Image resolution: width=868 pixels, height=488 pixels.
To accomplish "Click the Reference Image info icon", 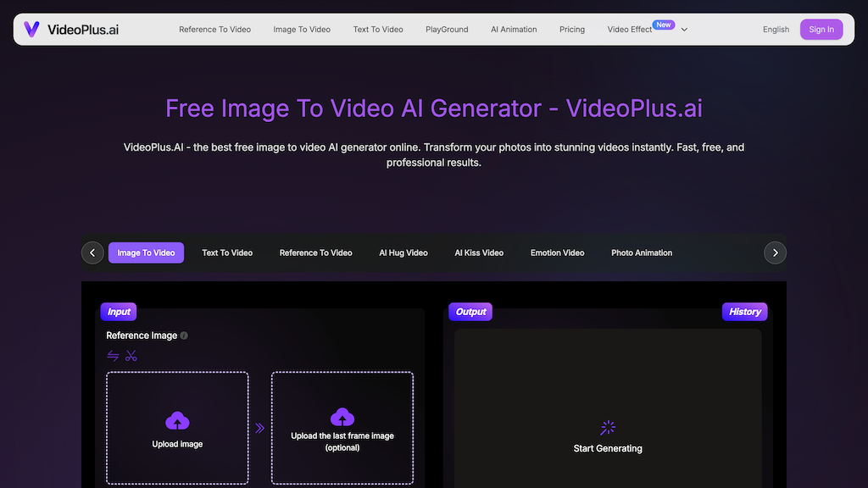I will (x=183, y=335).
